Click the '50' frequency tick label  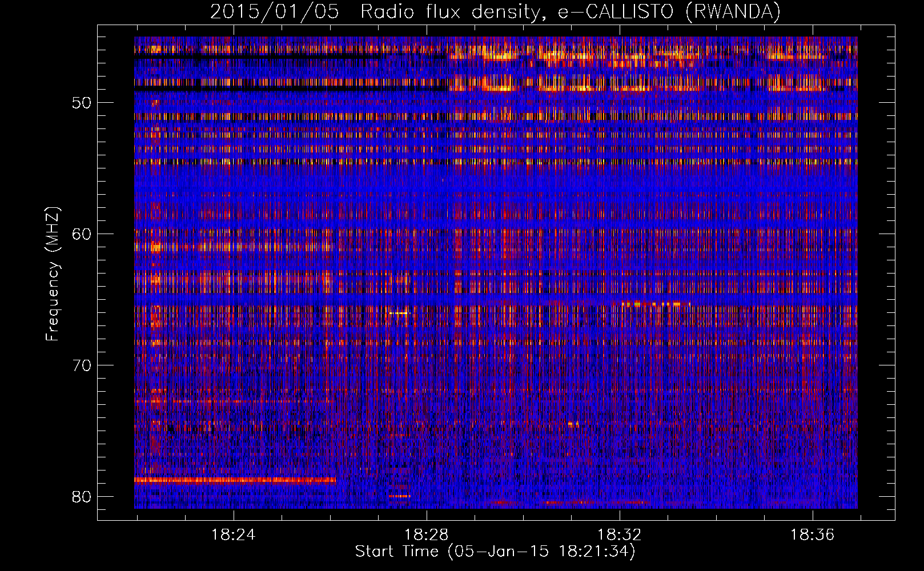(x=82, y=103)
